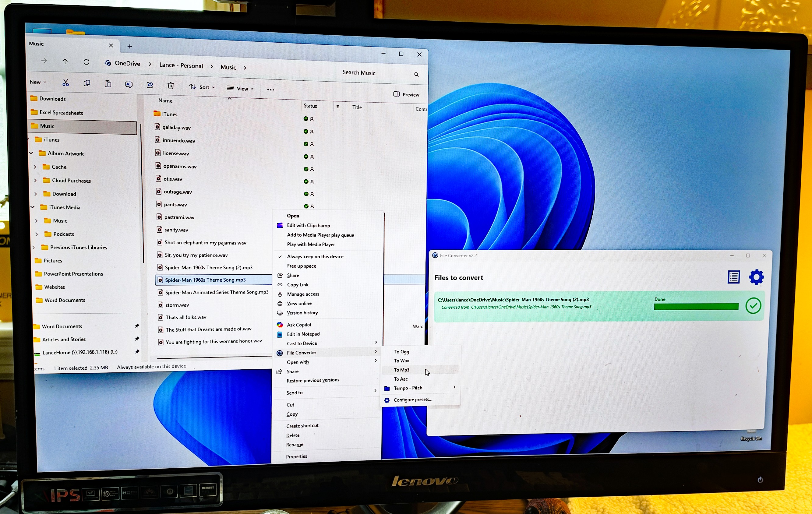Click the Copilot icon beside Ask Copilot
The height and width of the screenshot is (514, 812).
pos(280,325)
